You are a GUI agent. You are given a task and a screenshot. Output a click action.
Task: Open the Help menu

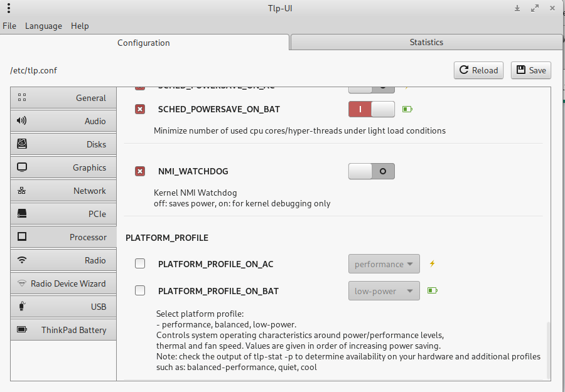coord(80,26)
